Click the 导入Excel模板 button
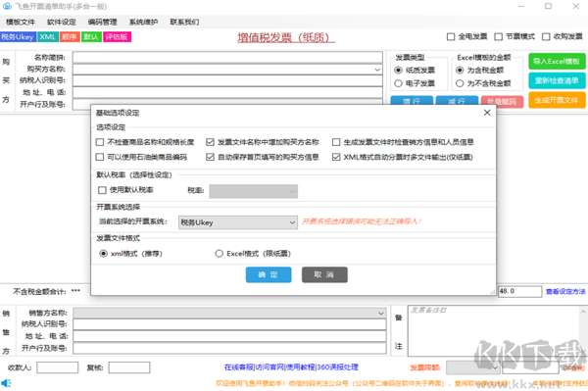Image resolution: width=588 pixels, height=391 pixels. [x=557, y=62]
